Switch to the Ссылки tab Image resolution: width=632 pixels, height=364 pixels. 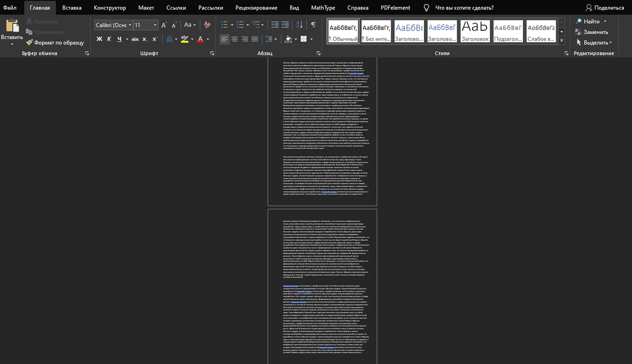coord(176,8)
